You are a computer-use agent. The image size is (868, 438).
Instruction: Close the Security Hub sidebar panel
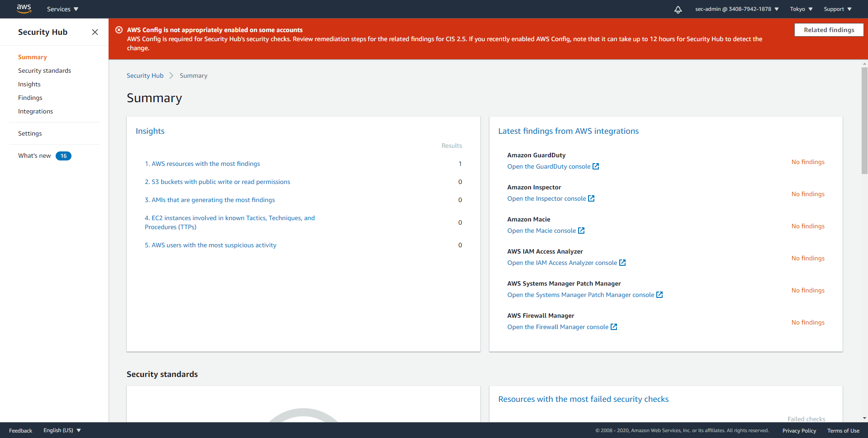[x=95, y=32]
